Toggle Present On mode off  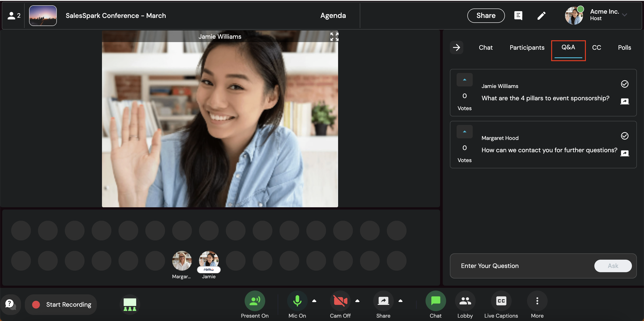point(254,301)
